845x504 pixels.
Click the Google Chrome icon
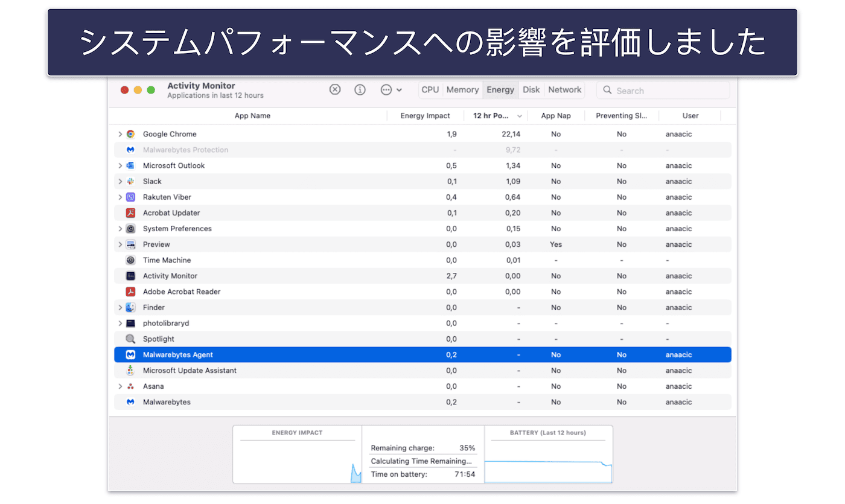130,134
